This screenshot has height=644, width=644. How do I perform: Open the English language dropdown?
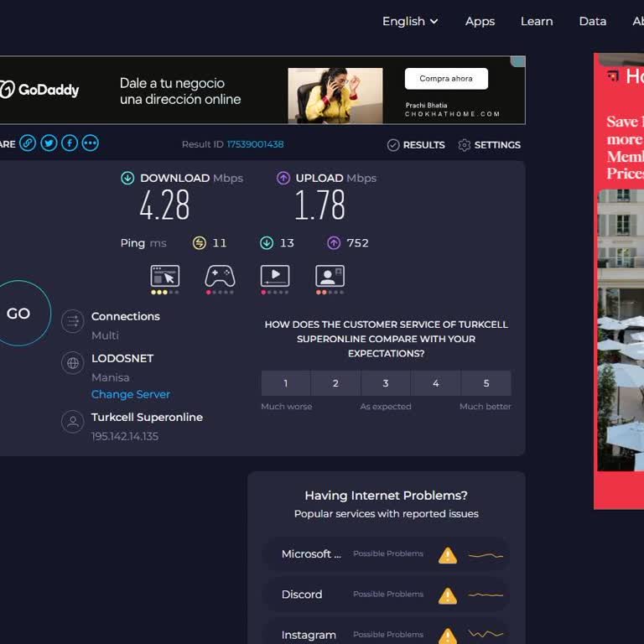[410, 21]
